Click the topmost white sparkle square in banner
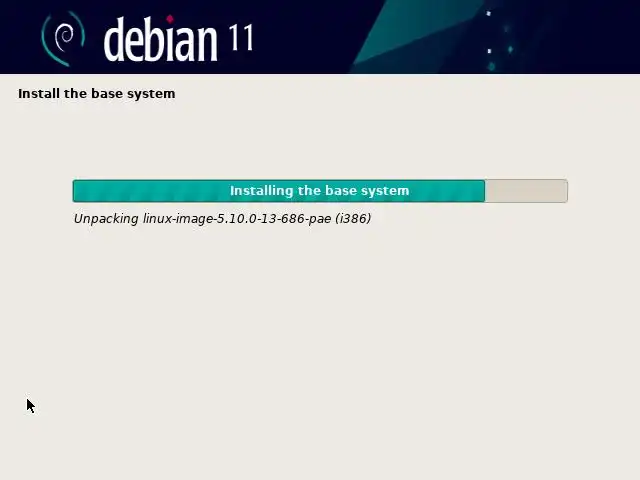The image size is (640, 480). 488,13
